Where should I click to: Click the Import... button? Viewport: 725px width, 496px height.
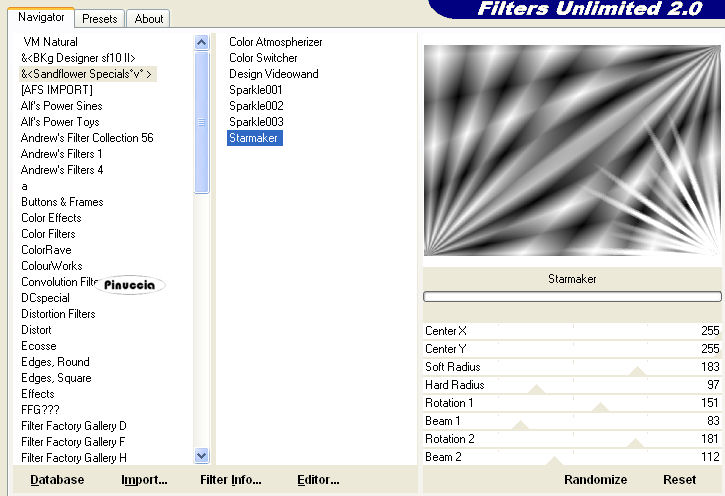[144, 480]
